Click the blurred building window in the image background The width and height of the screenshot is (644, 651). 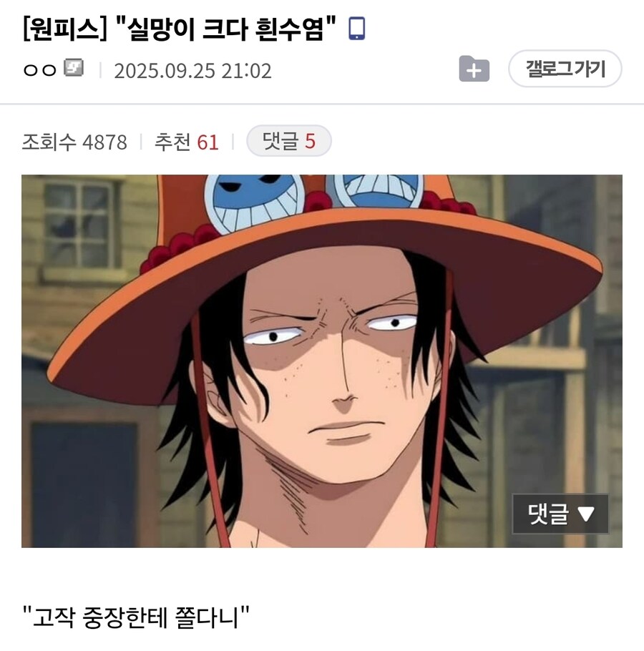click(79, 224)
